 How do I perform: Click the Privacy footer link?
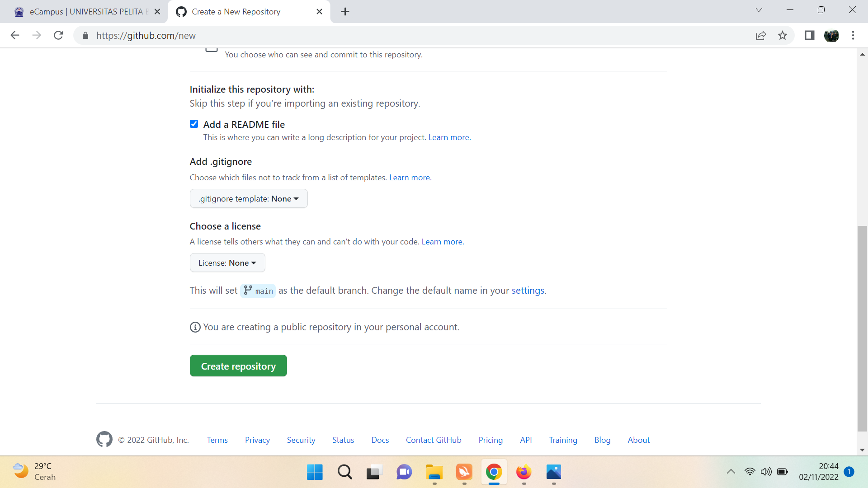(x=257, y=440)
